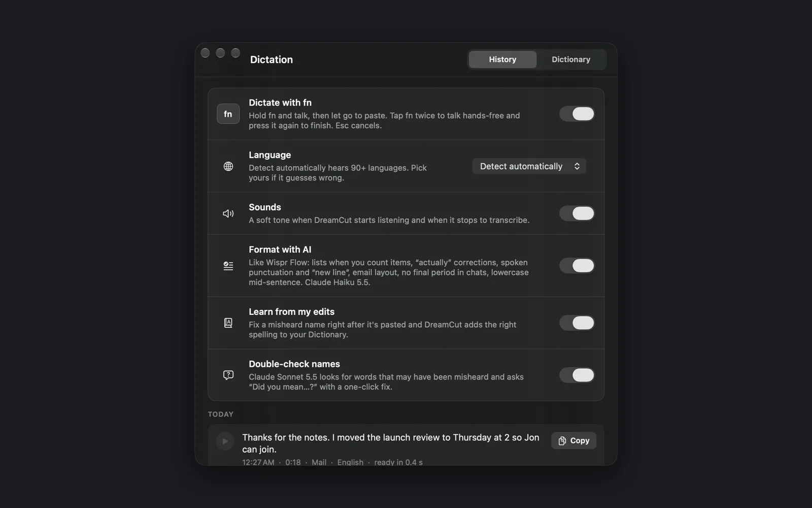Click the Sounds heading
The width and height of the screenshot is (812, 508).
(265, 207)
